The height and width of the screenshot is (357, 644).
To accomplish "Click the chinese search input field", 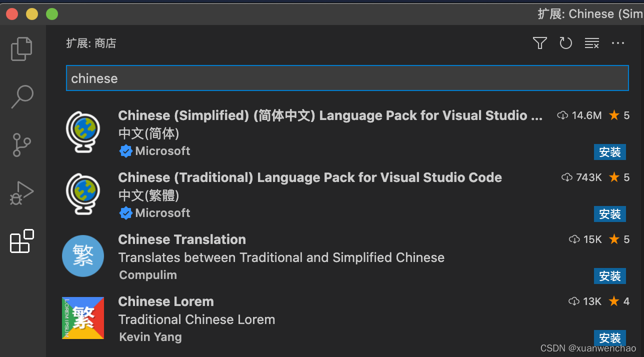I will tap(347, 78).
